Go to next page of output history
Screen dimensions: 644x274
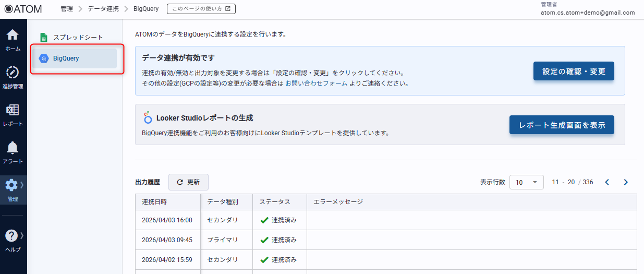[x=626, y=182]
